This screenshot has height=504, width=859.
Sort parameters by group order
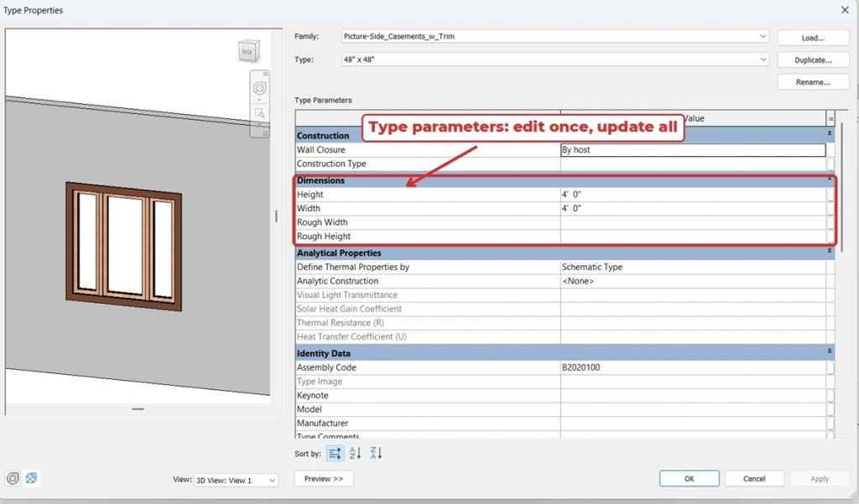(x=336, y=453)
